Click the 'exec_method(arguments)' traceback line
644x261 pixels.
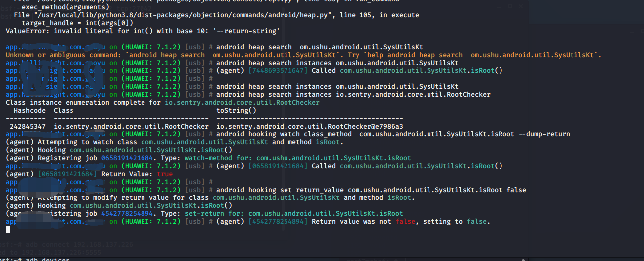tap(66, 7)
